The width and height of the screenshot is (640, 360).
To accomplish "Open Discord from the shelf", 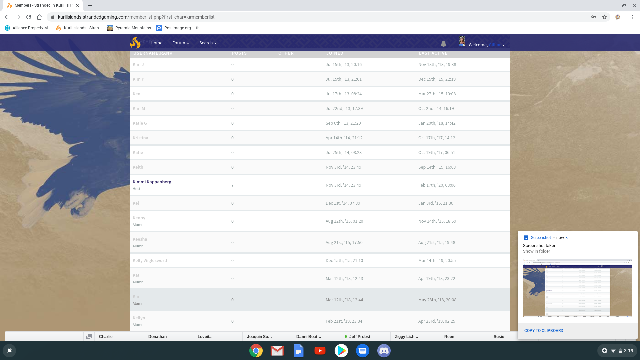I will click(383, 351).
